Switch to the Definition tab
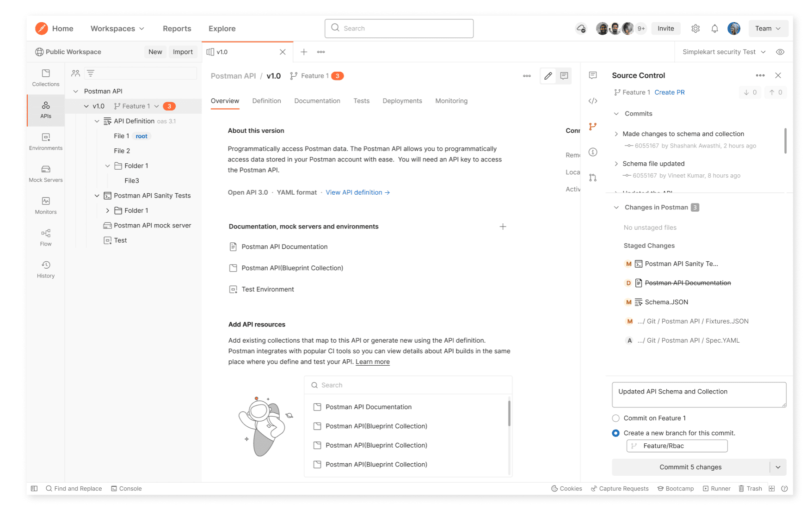Screen dimensions: 812x516 coord(267,101)
